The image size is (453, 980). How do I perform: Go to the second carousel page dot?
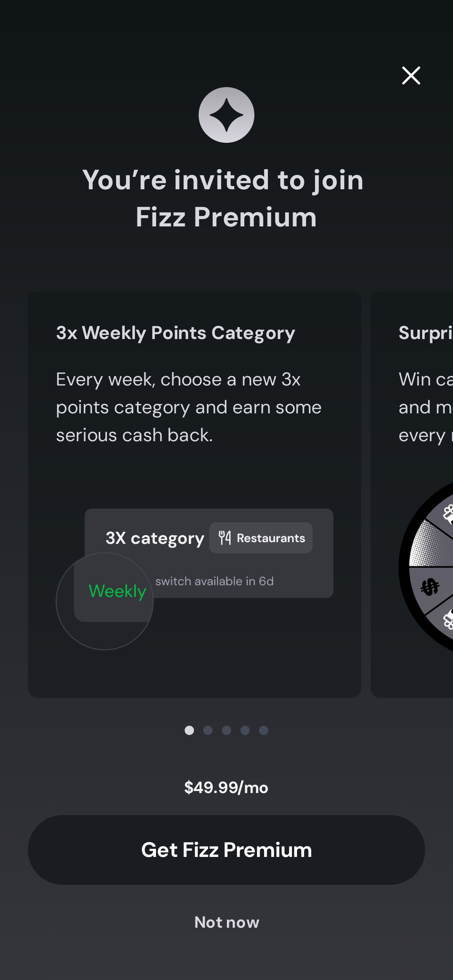(208, 730)
